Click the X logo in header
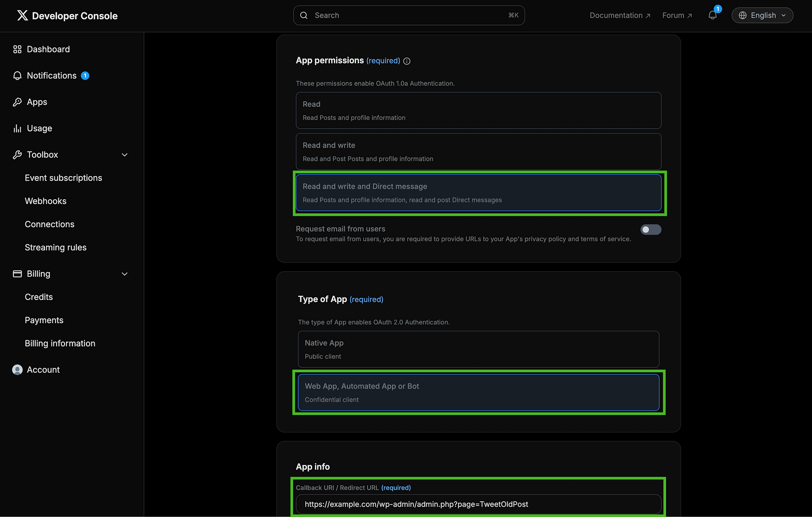 [x=22, y=16]
